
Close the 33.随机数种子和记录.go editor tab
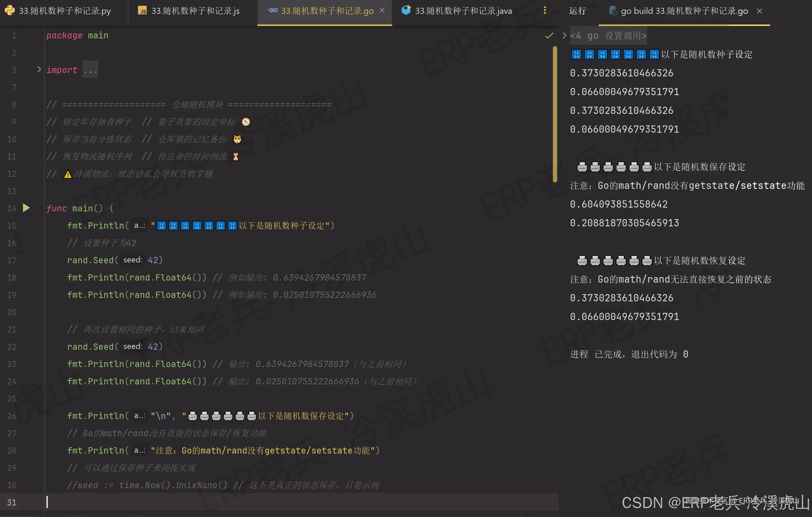pos(382,10)
